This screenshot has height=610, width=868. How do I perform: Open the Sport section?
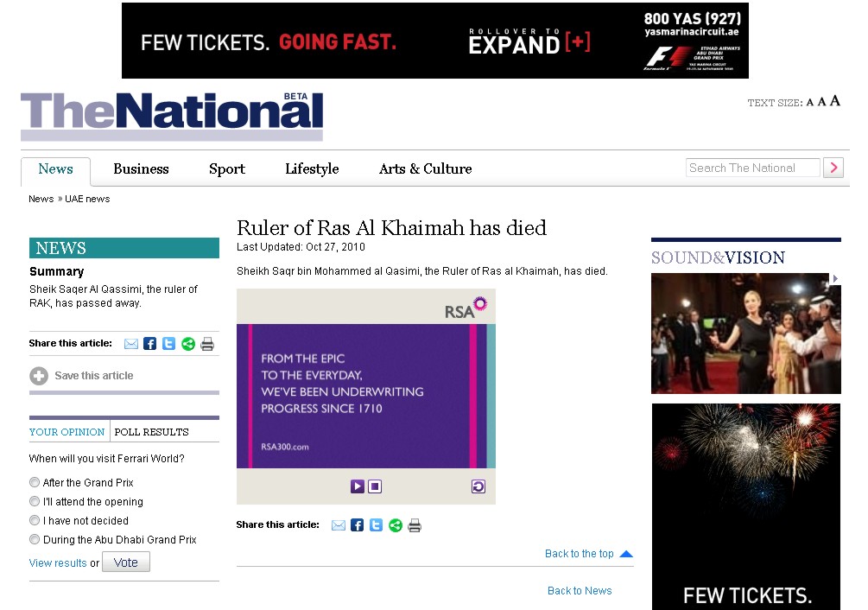point(227,168)
